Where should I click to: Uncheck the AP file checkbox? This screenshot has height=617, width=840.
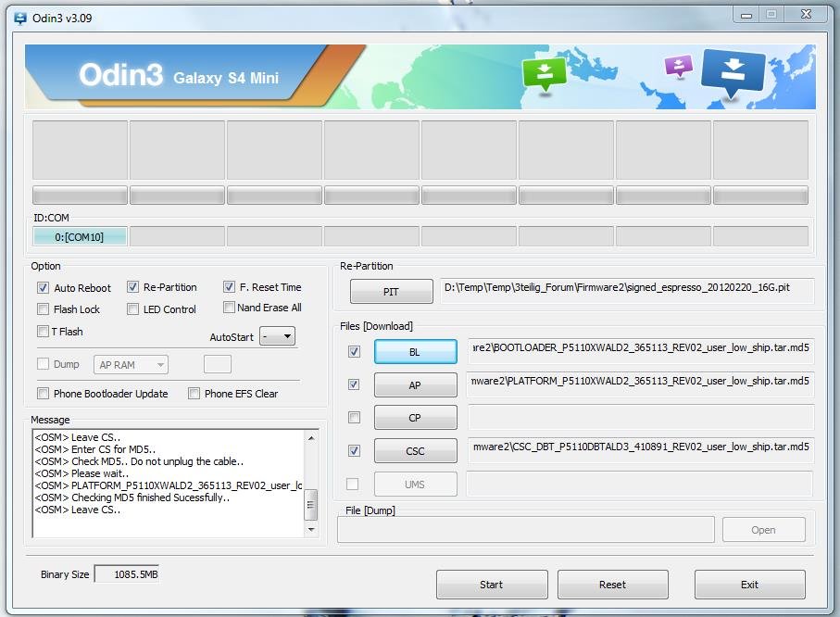point(354,384)
